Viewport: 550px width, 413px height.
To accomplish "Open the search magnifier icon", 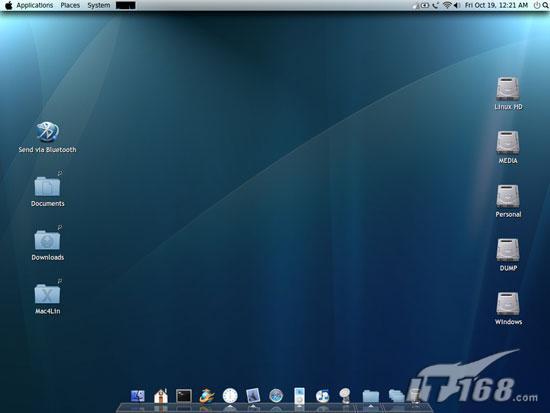I will tap(545, 5).
